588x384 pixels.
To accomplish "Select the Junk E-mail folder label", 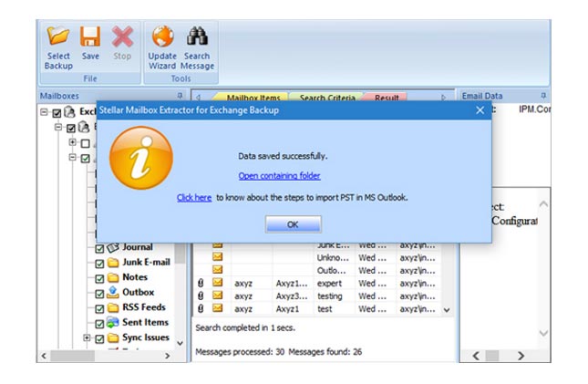I will [x=146, y=263].
